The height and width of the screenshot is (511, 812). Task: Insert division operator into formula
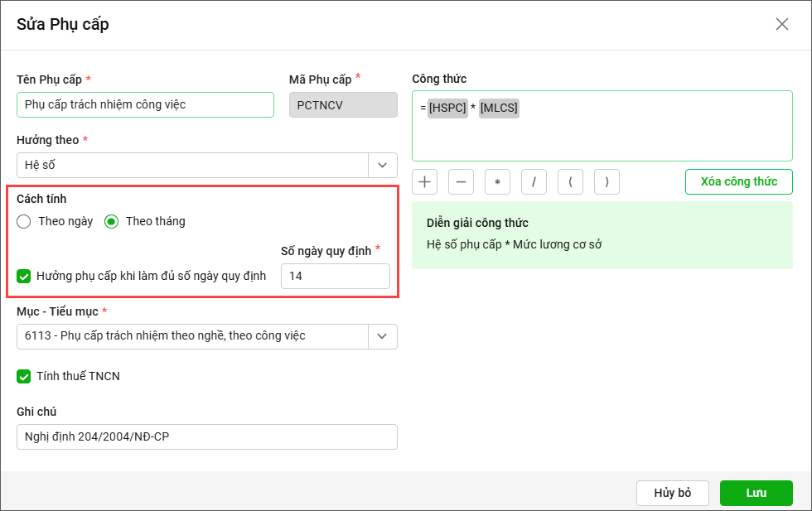tap(534, 181)
